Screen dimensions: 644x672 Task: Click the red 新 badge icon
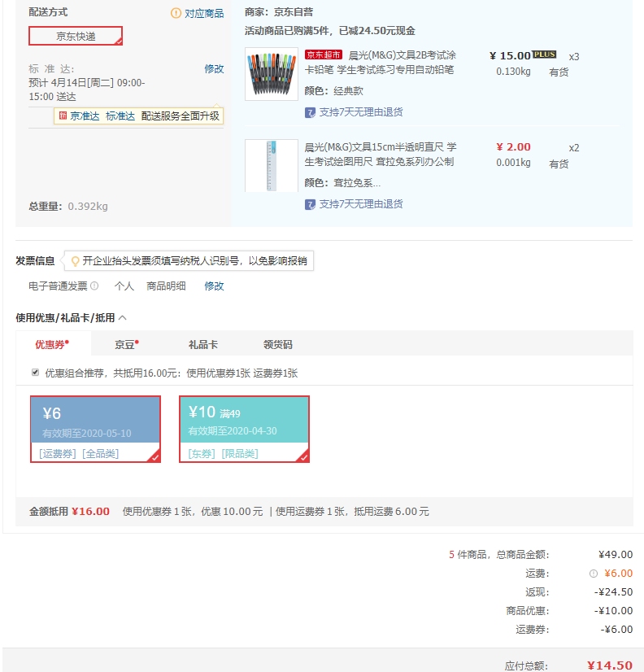pyautogui.click(x=63, y=116)
